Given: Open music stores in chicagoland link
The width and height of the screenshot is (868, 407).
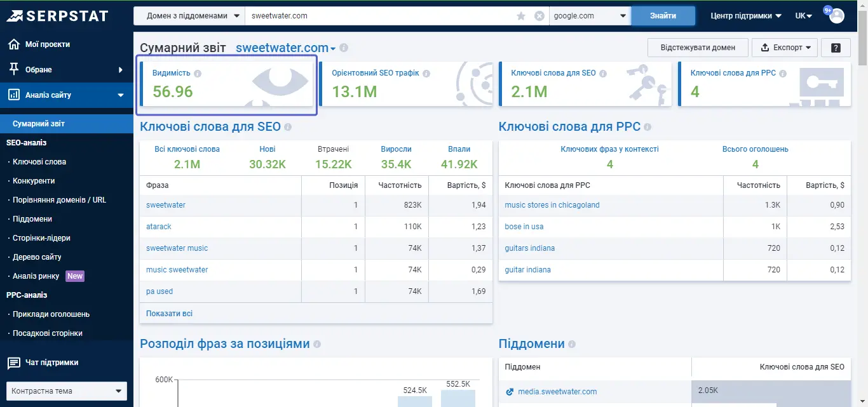Looking at the screenshot, I should [x=552, y=205].
